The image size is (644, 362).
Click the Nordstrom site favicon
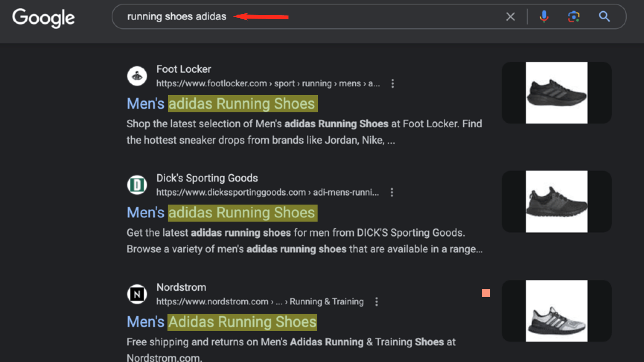tap(137, 294)
